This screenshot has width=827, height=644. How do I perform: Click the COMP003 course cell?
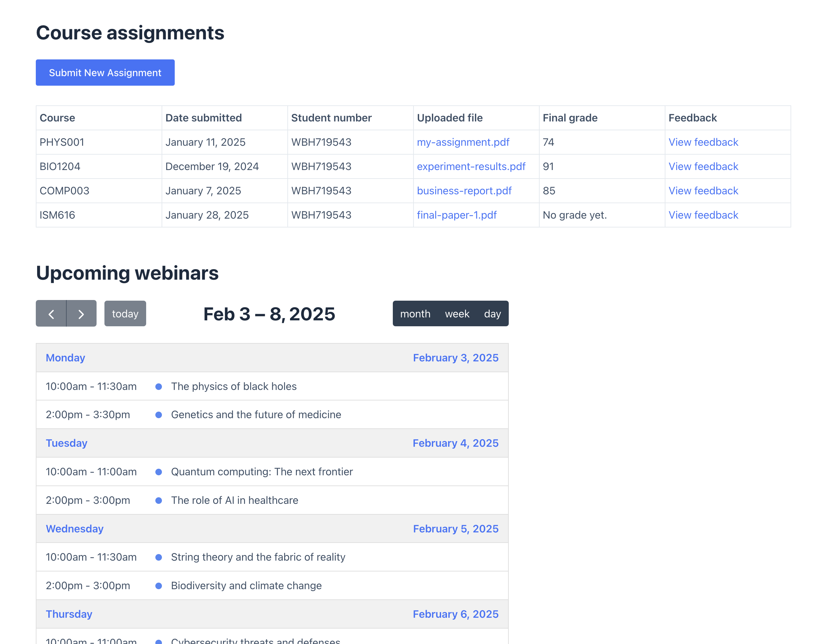click(99, 191)
